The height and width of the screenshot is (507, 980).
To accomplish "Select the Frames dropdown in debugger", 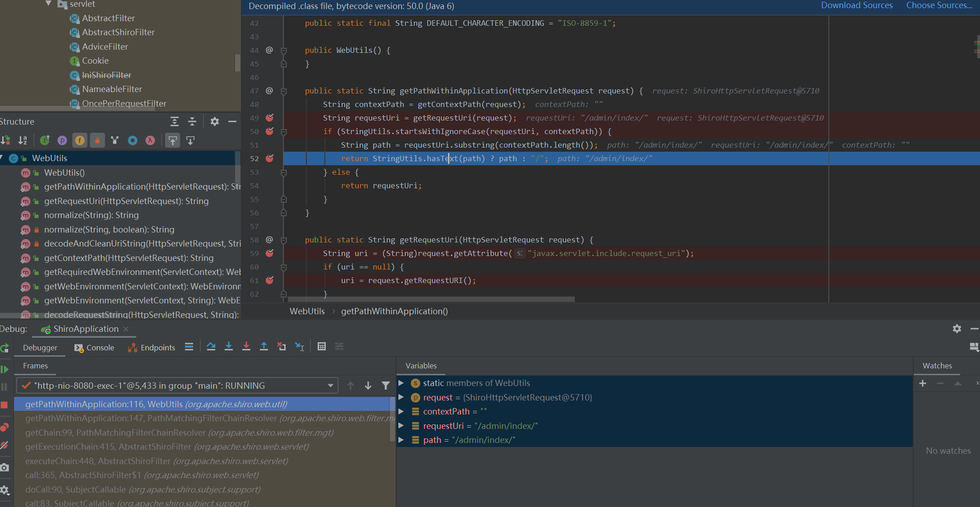I will (178, 386).
